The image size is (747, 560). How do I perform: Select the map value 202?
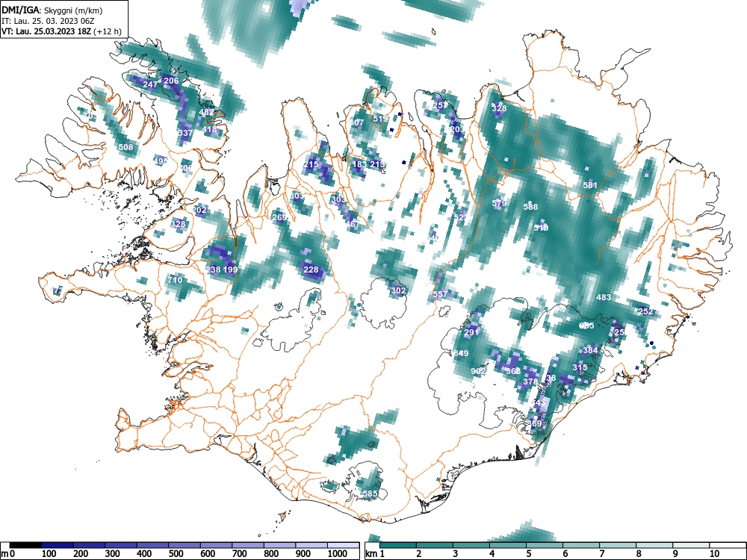coord(199,210)
